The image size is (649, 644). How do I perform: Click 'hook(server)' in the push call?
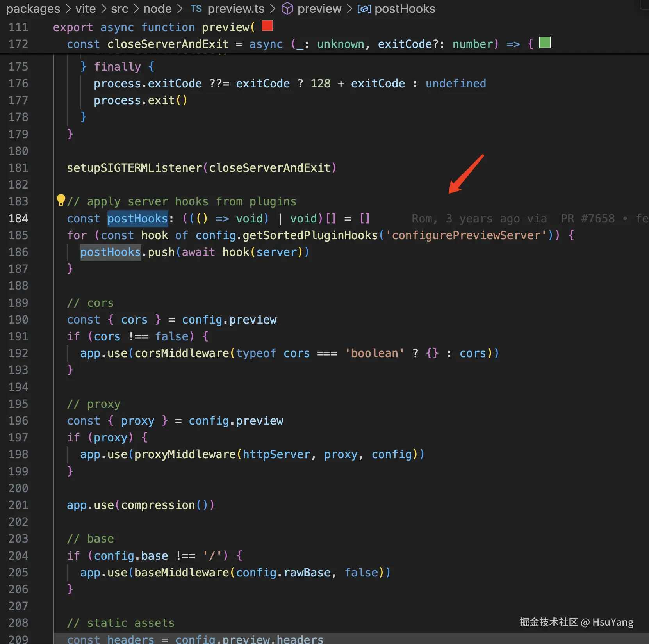coord(262,252)
